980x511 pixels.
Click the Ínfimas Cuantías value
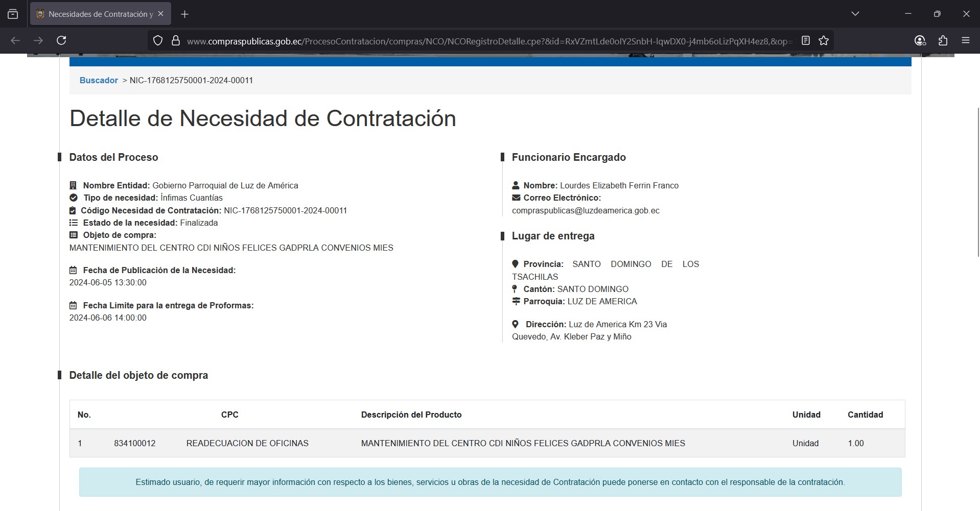point(192,198)
